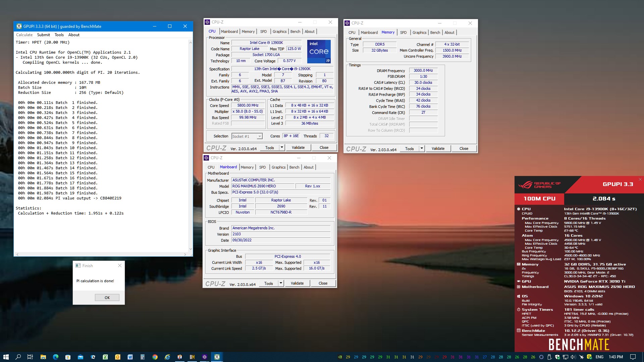644x362 pixels.
Task: Close the BenchMate overlay panel
Action: 640,179
